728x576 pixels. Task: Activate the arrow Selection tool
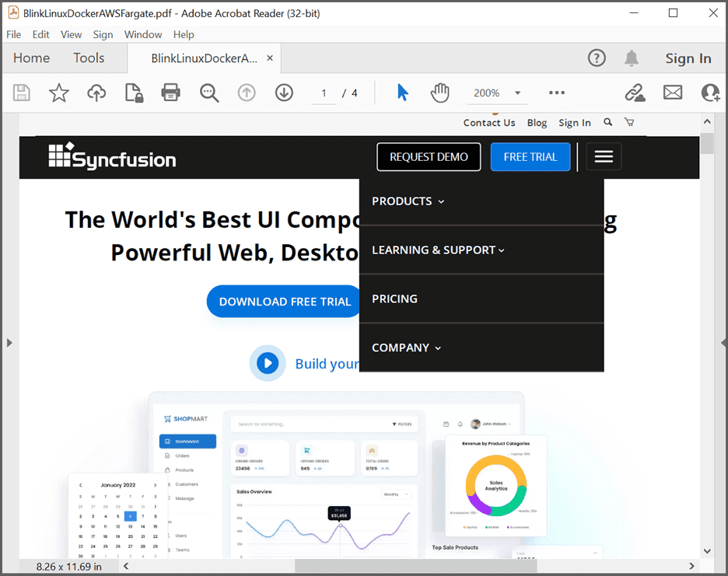coord(402,93)
